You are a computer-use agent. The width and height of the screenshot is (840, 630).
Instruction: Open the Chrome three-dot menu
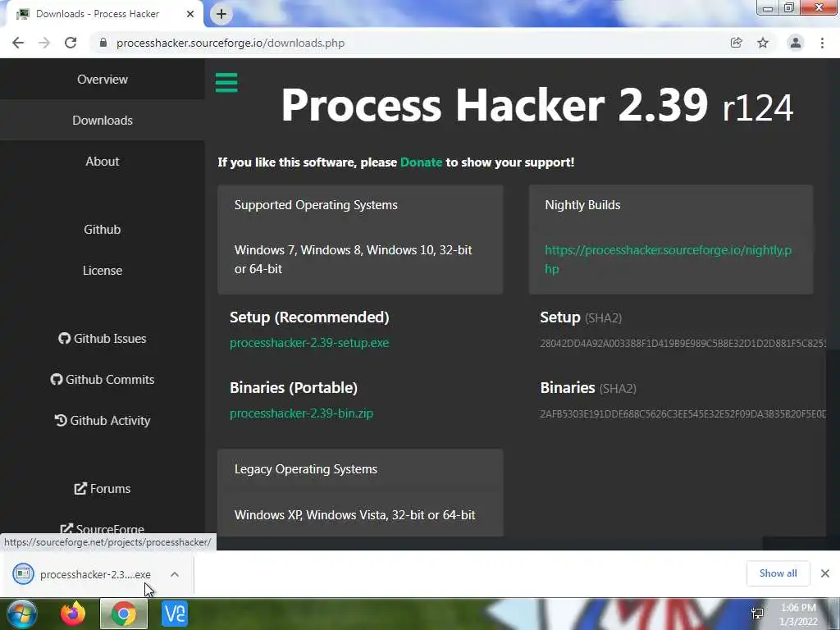[822, 43]
